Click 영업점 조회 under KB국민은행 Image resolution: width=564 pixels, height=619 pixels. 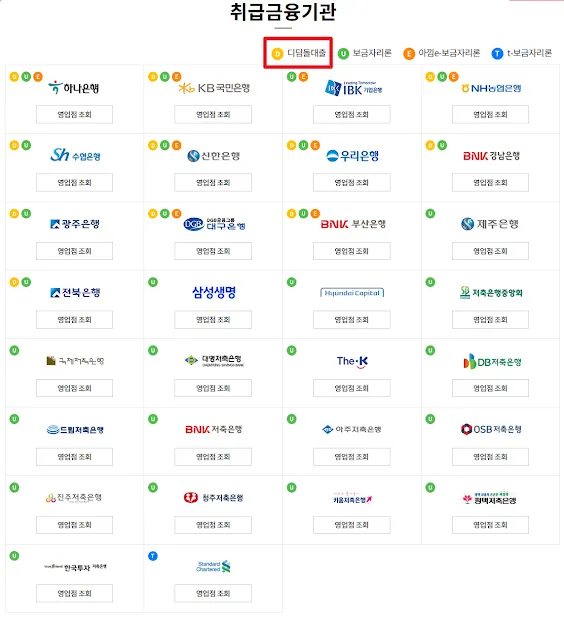click(x=213, y=114)
